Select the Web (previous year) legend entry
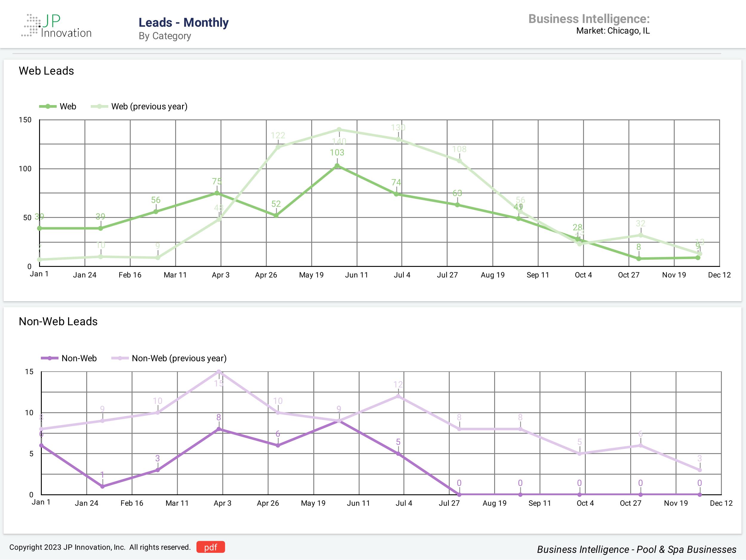Screen dimensions: 746x560 point(139,107)
